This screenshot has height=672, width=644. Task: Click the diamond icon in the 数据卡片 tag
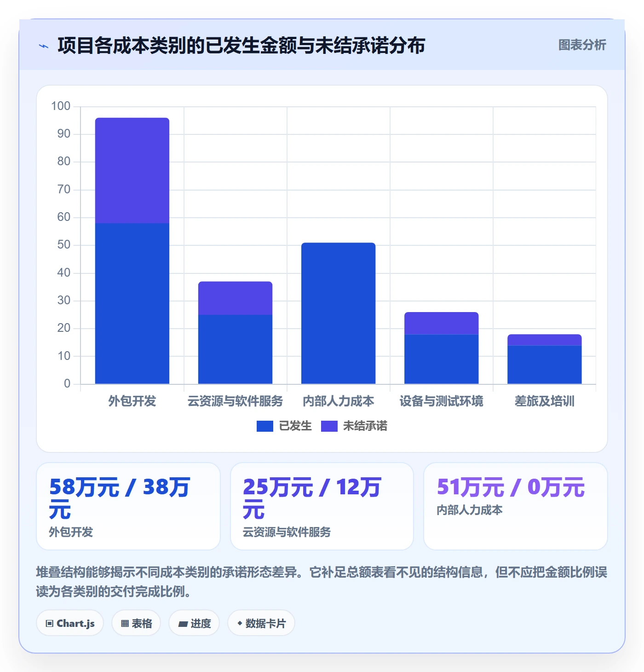point(240,623)
